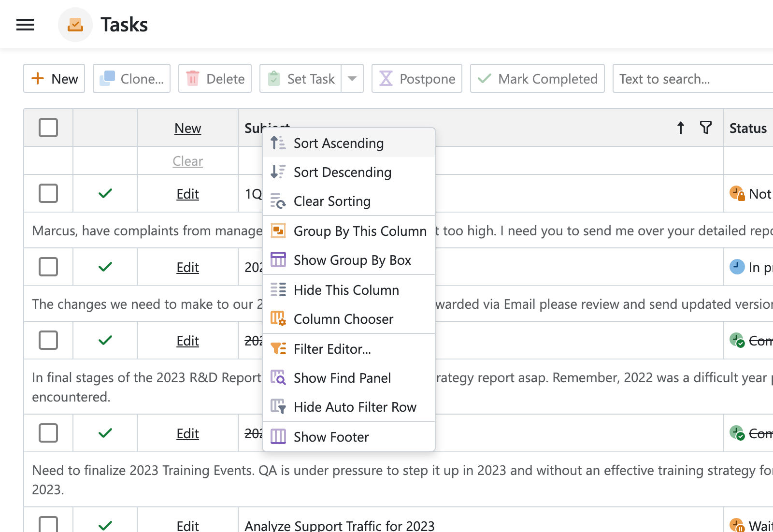Click the Group By This Column icon
Screen dimensions: 773x532
278,231
